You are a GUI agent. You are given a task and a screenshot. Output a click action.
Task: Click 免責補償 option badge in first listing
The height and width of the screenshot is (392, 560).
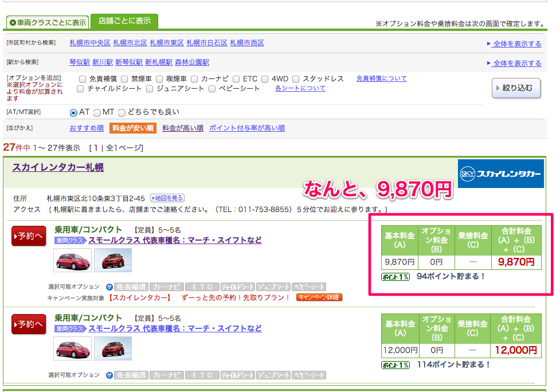(x=131, y=287)
